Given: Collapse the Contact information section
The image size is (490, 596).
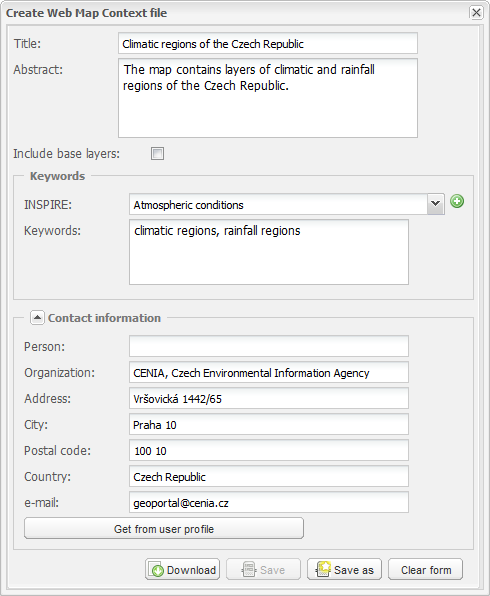Looking at the screenshot, I should tap(37, 318).
